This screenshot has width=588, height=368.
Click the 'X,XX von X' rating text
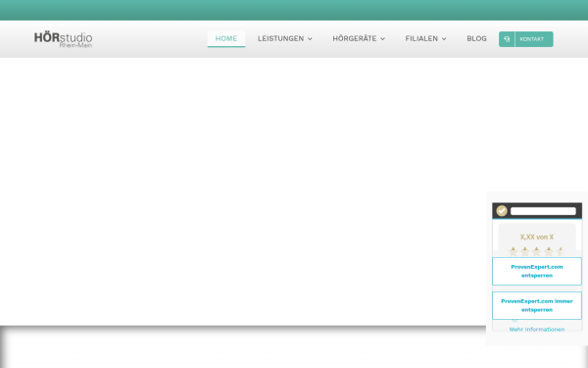537,237
